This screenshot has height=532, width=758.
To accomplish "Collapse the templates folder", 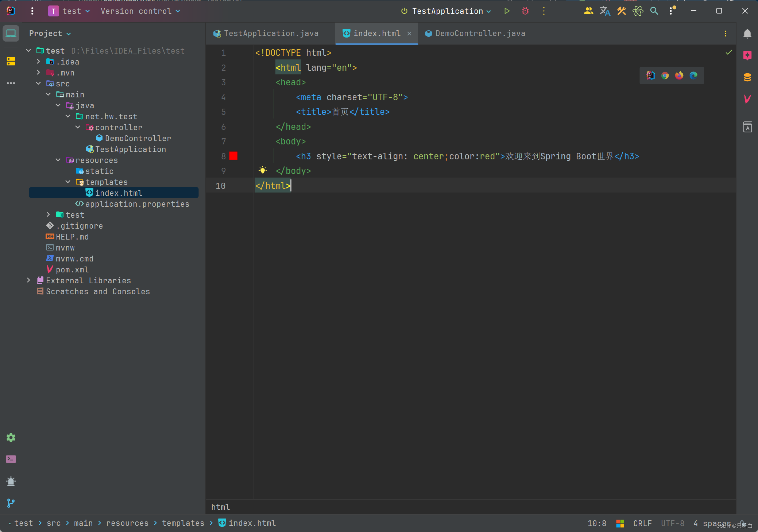I will (x=68, y=182).
